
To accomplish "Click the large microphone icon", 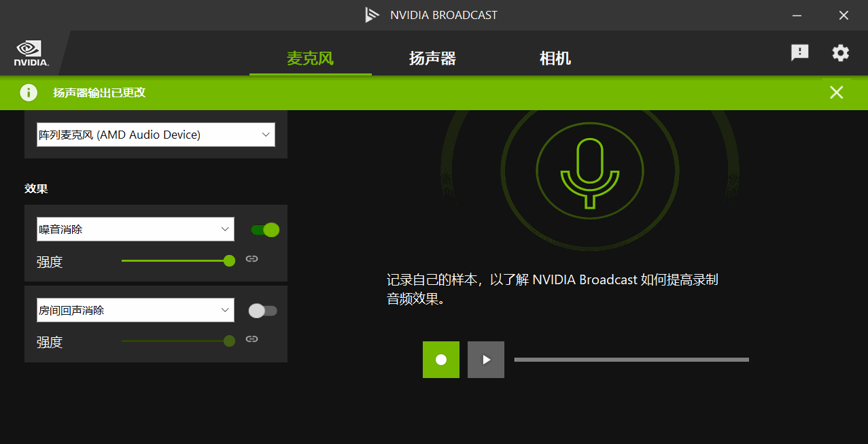I will [590, 173].
